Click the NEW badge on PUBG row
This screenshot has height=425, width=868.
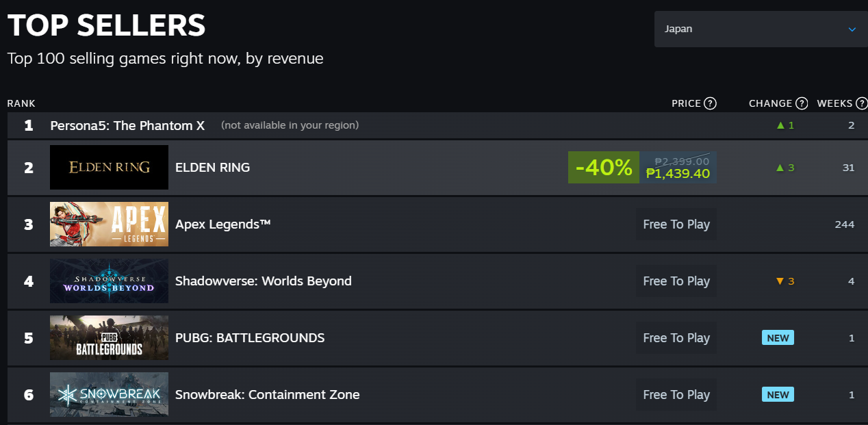click(x=778, y=337)
